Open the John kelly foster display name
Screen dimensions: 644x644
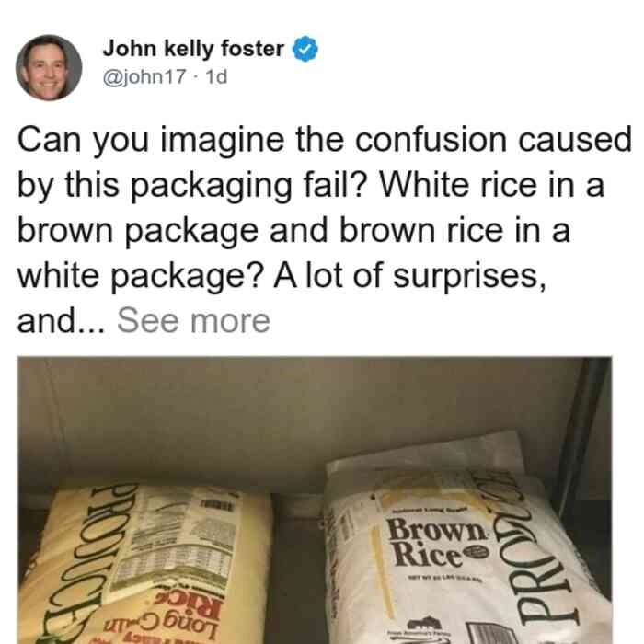193,49
